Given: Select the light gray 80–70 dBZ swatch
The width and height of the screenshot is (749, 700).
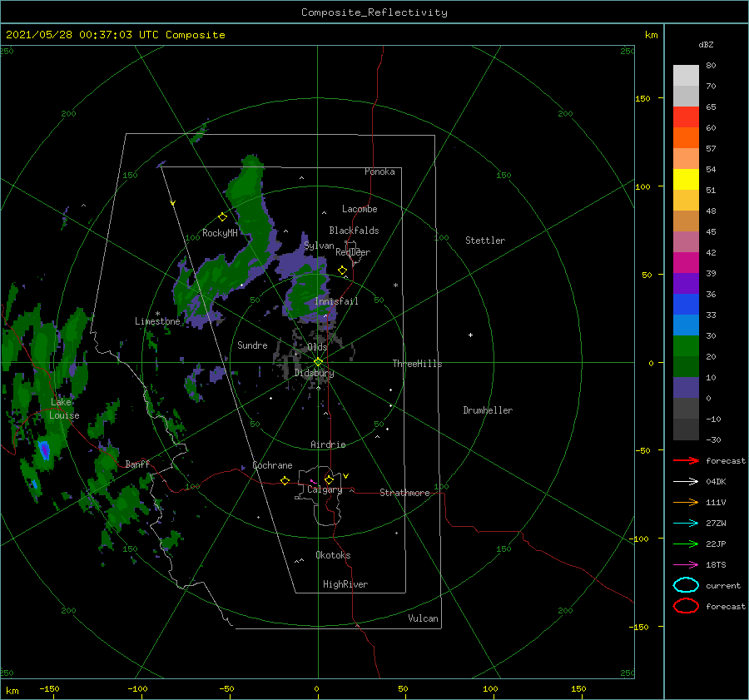Looking at the screenshot, I should (x=686, y=76).
